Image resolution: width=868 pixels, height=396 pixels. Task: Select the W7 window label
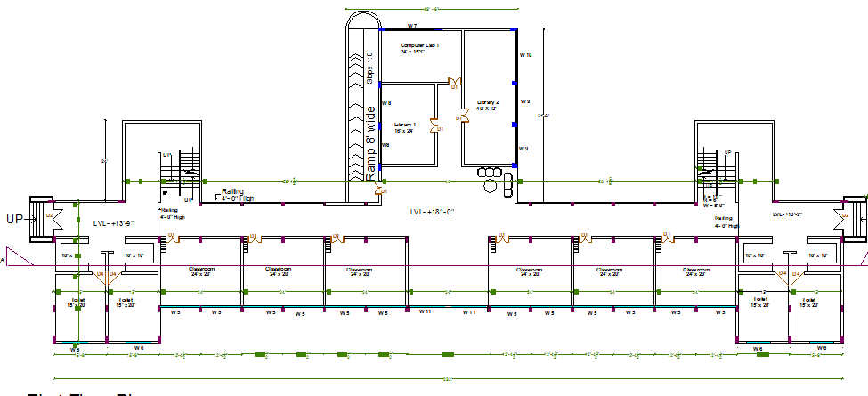point(412,26)
